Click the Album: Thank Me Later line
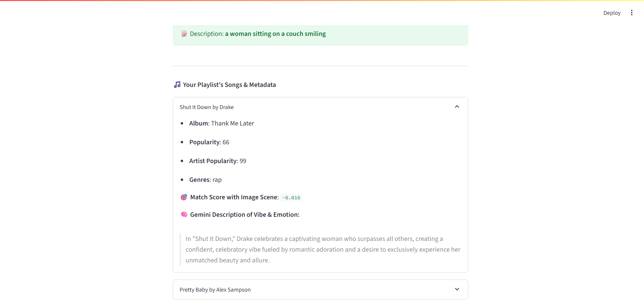Image resolution: width=644 pixels, height=304 pixels. click(x=221, y=123)
